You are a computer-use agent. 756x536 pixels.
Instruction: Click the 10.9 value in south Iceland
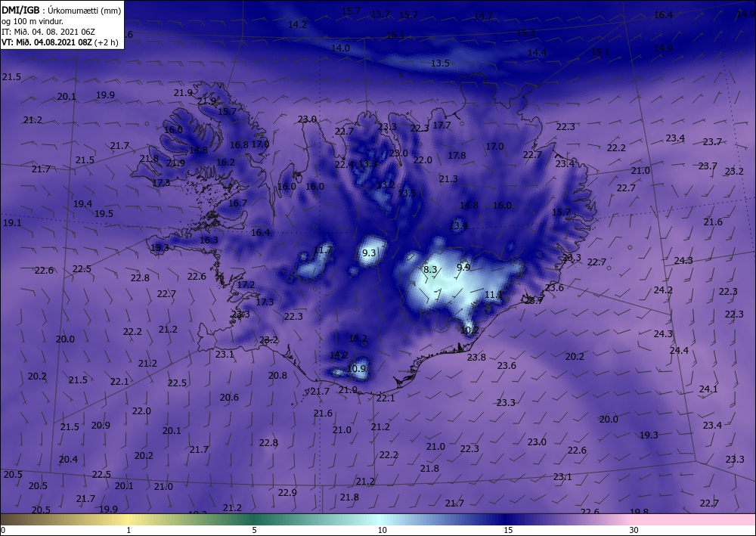356,369
